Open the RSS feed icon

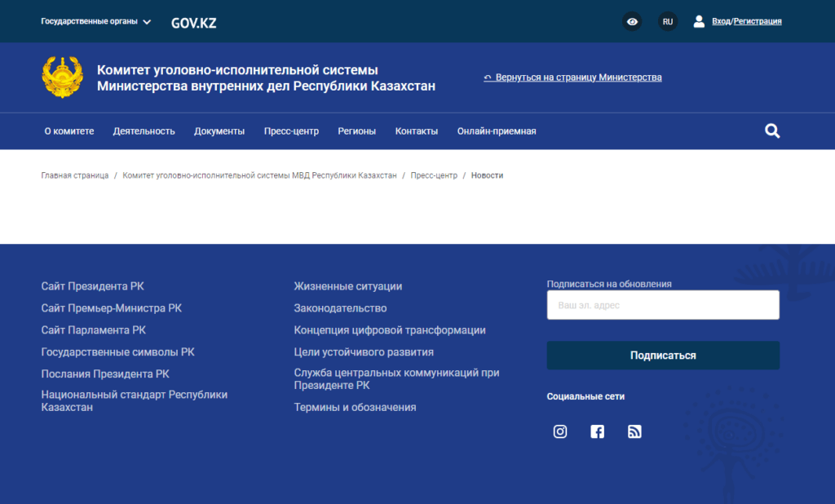[x=634, y=431]
